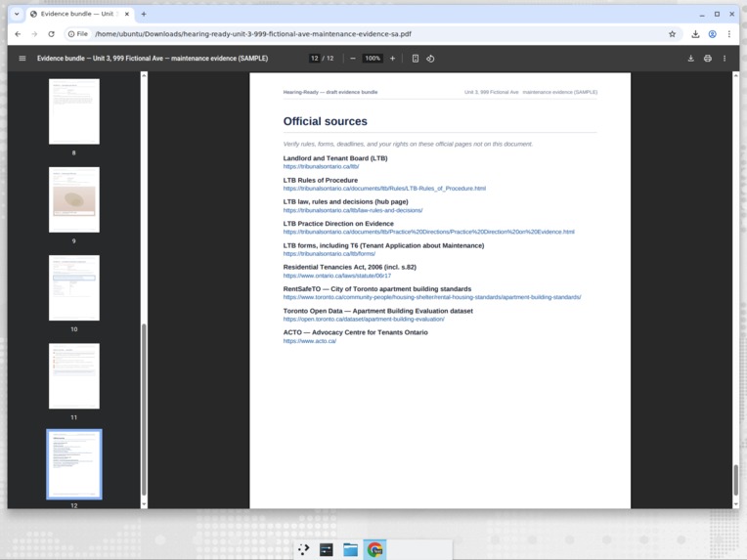Go back in browser history
Image resolution: width=747 pixels, height=560 pixels.
(x=18, y=34)
